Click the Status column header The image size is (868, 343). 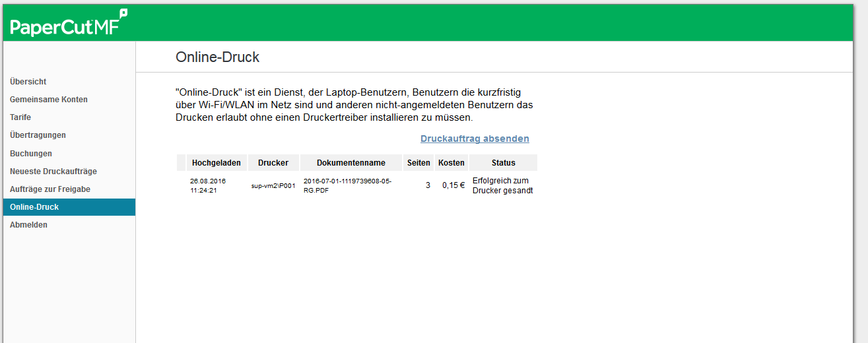click(503, 163)
